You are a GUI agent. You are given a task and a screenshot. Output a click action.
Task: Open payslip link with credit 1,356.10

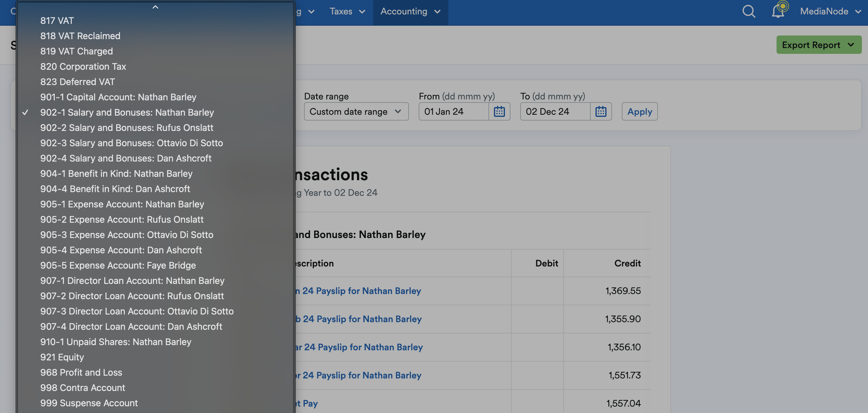pos(359,347)
